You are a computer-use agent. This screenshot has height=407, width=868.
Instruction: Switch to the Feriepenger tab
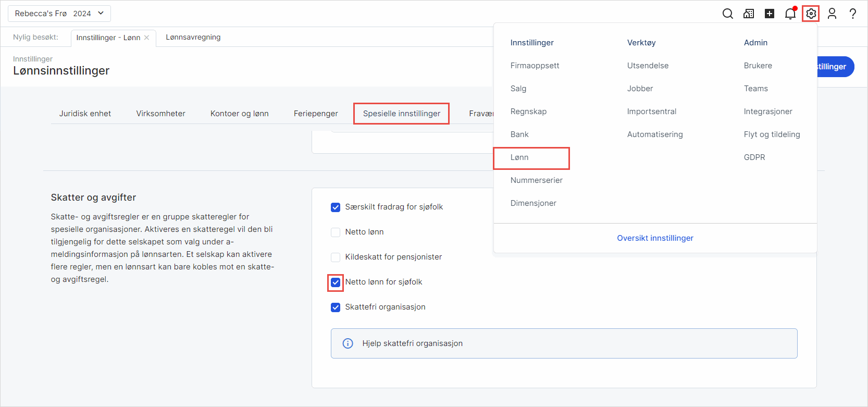tap(316, 114)
